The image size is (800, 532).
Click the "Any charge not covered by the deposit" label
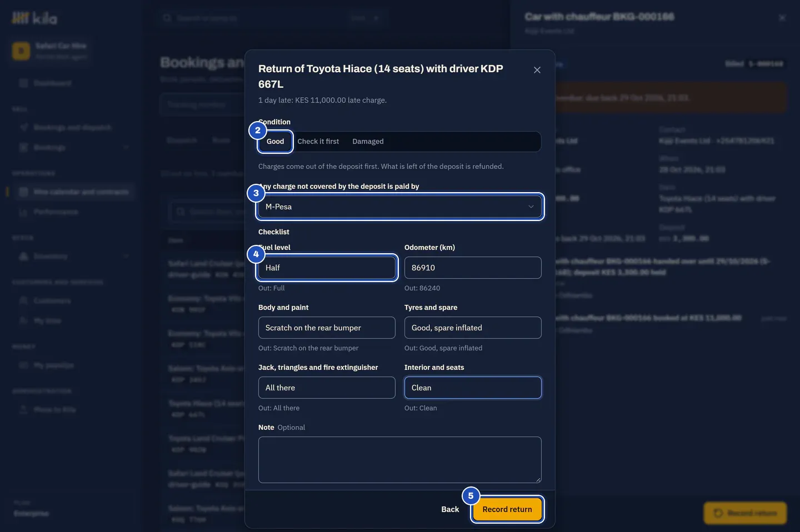click(339, 187)
